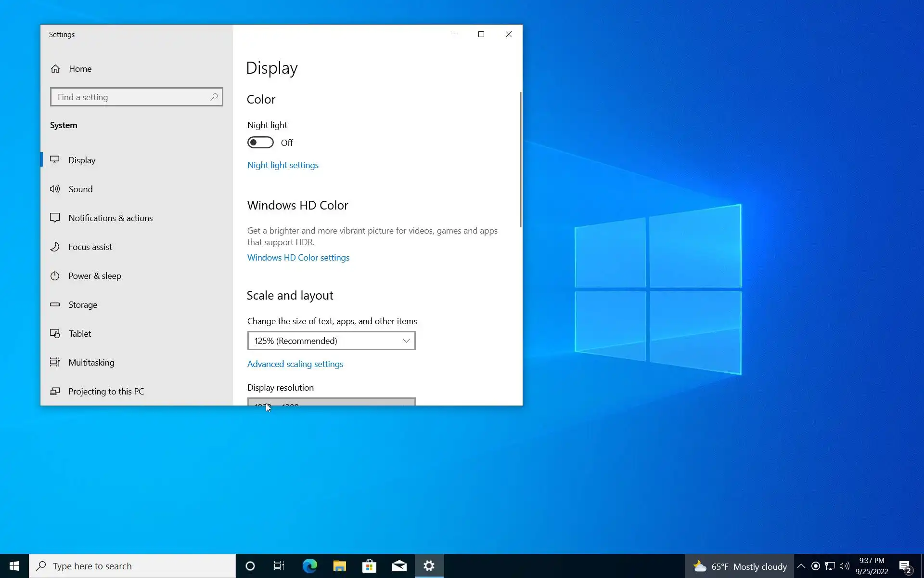Screen dimensions: 924x578
Task: Open File Explorer from the taskbar
Action: point(339,566)
